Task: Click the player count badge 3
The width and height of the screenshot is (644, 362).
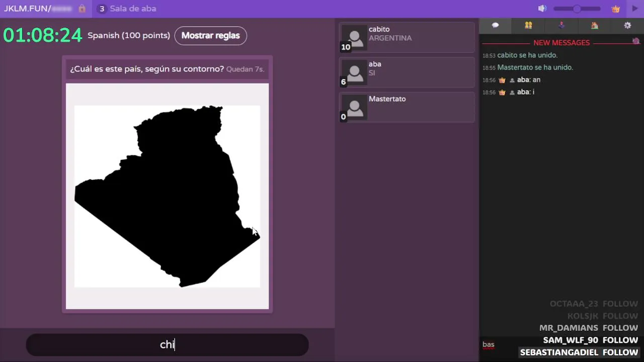Action: tap(102, 9)
